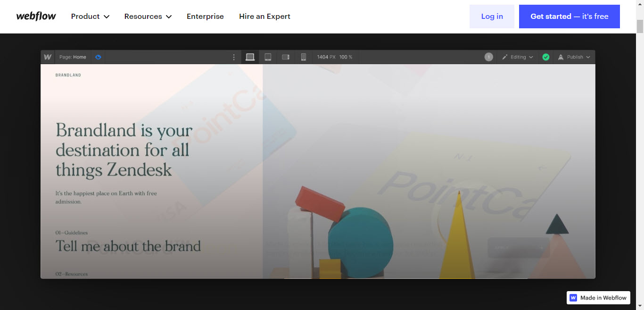Open the three-dot menu in the designer toolbar
Image resolution: width=644 pixels, height=310 pixels.
pos(233,57)
